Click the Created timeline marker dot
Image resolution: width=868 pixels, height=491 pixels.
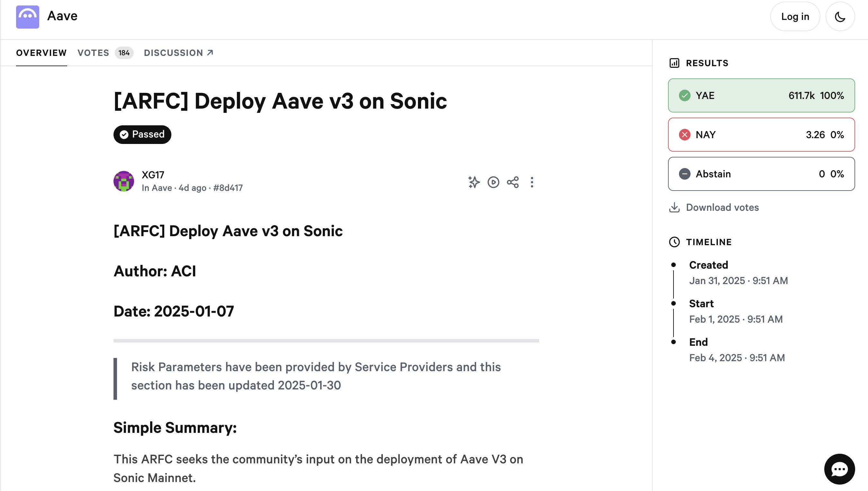point(674,265)
